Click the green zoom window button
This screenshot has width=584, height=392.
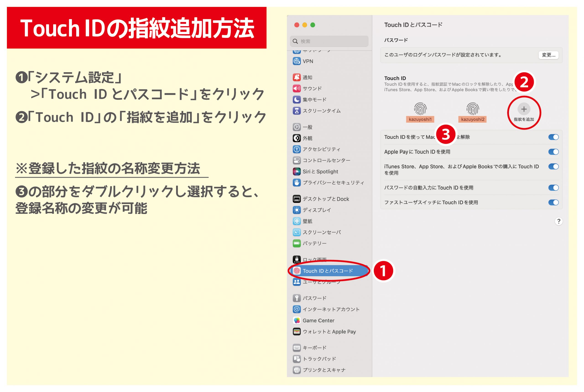tap(313, 25)
